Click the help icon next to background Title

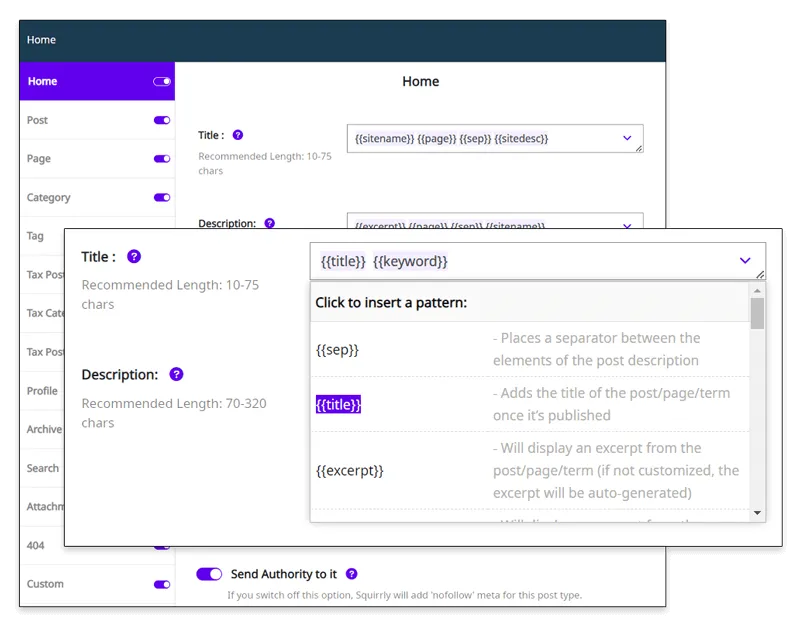pos(237,135)
